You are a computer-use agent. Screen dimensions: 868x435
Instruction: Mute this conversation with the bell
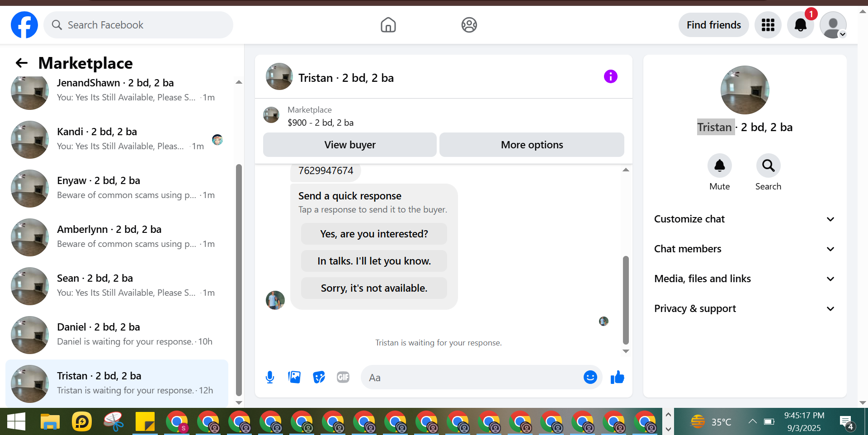719,165
